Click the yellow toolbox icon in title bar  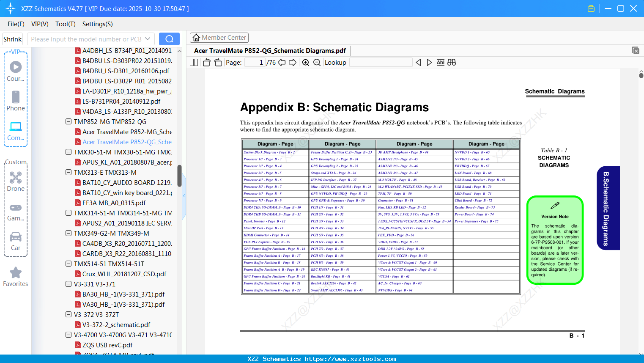coord(591,8)
